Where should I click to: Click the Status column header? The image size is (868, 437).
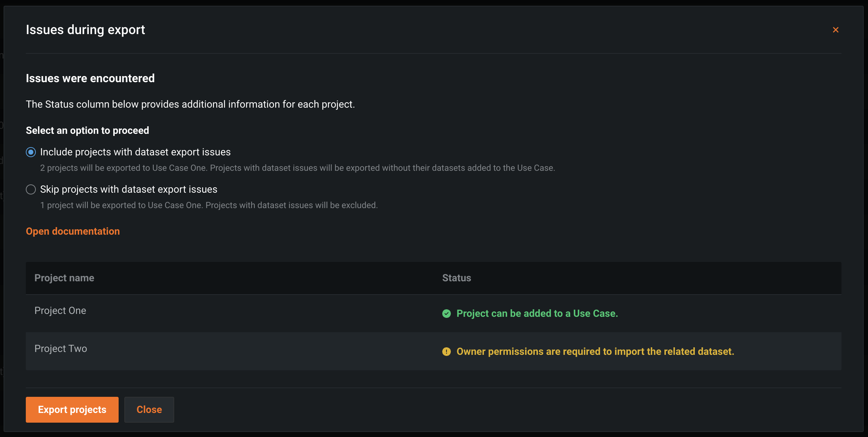coord(456,278)
